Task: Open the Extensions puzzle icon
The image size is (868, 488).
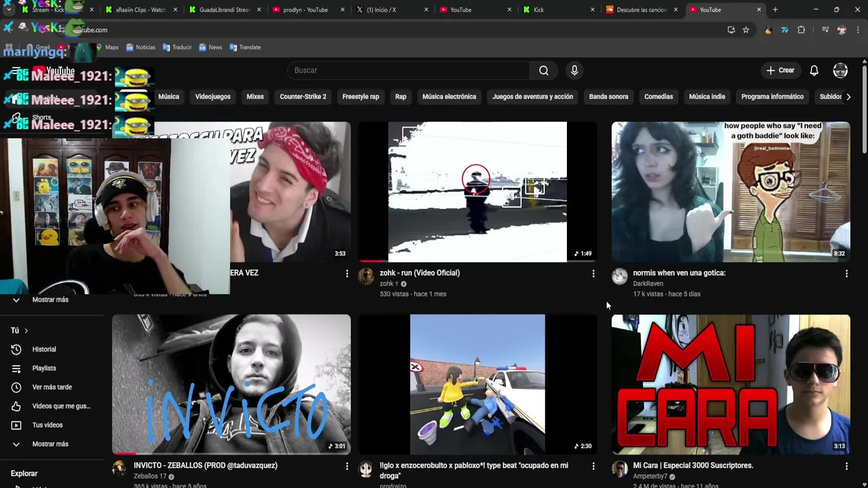Action: pos(802,30)
